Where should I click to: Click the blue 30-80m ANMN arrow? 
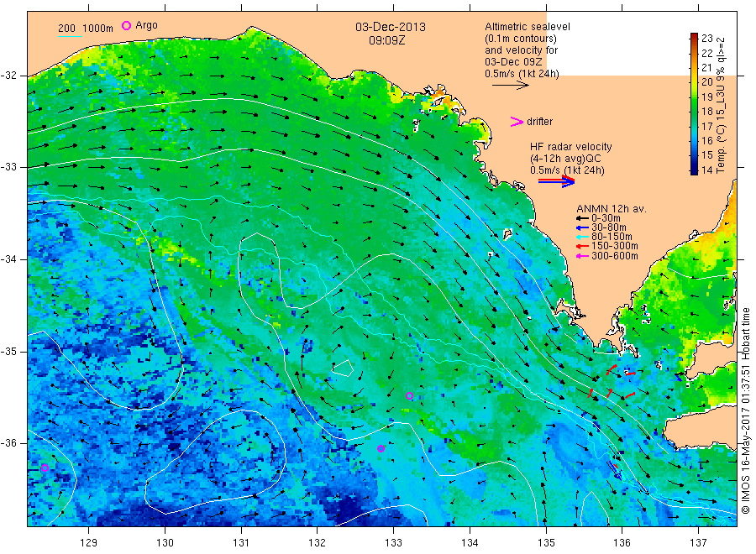[582, 227]
